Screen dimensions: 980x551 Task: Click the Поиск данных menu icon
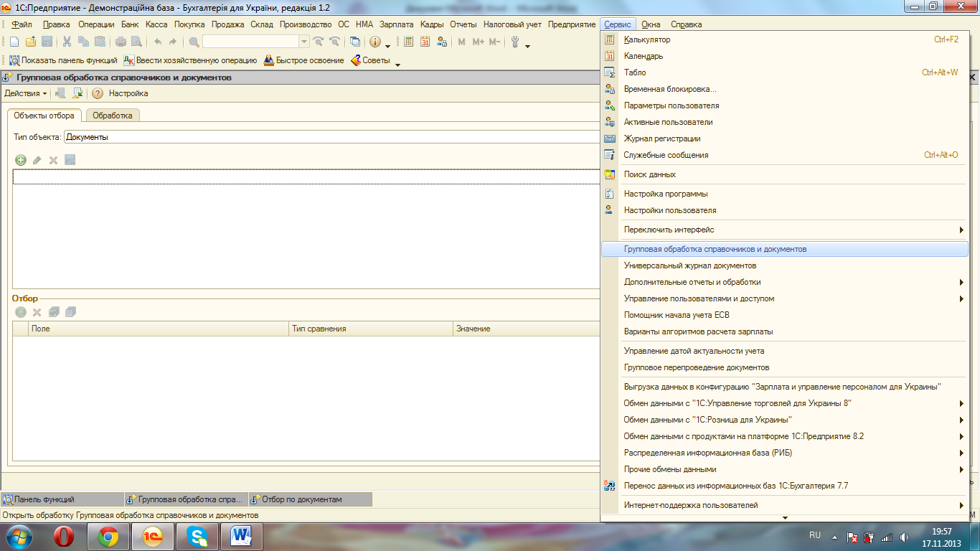(x=610, y=174)
